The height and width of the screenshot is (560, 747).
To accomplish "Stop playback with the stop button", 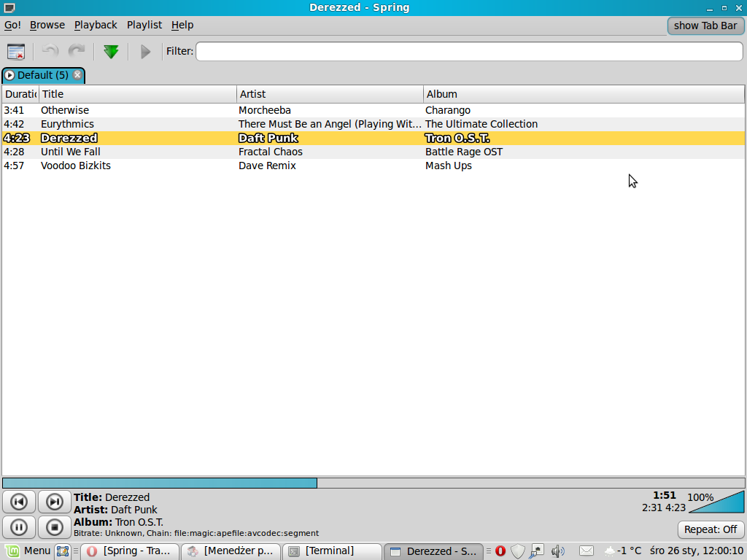I will click(x=54, y=527).
